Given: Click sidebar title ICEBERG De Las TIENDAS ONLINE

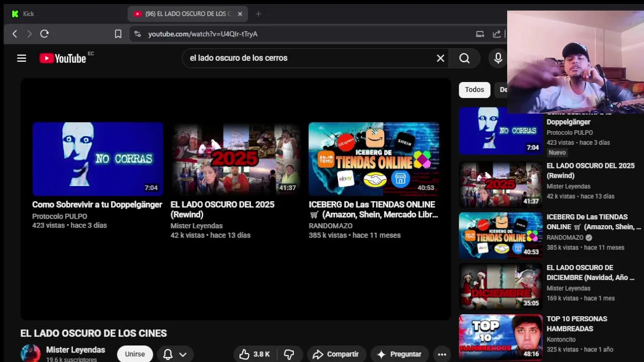Looking at the screenshot, I should [x=594, y=222].
